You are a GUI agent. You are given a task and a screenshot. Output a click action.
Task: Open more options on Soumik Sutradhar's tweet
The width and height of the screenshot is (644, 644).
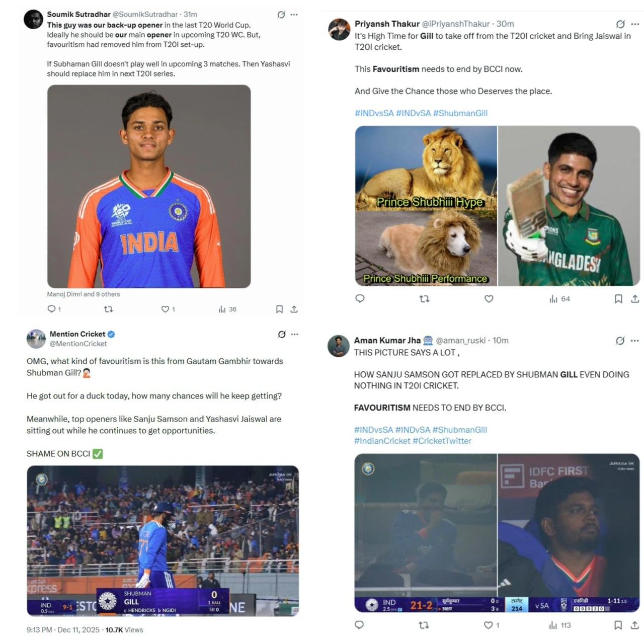294,15
